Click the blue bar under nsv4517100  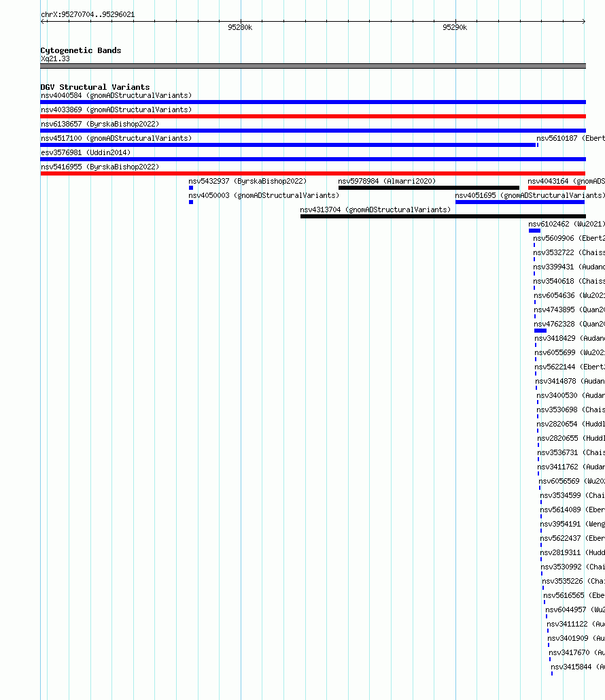click(x=288, y=145)
